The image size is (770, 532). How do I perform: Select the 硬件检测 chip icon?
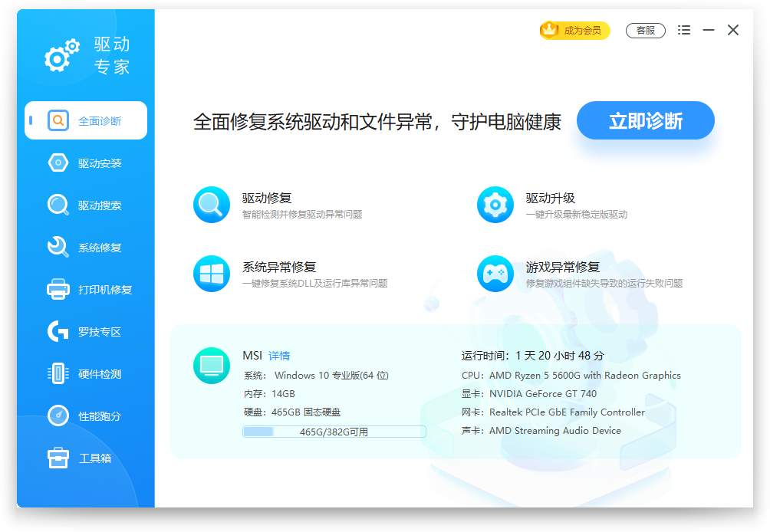click(58, 373)
